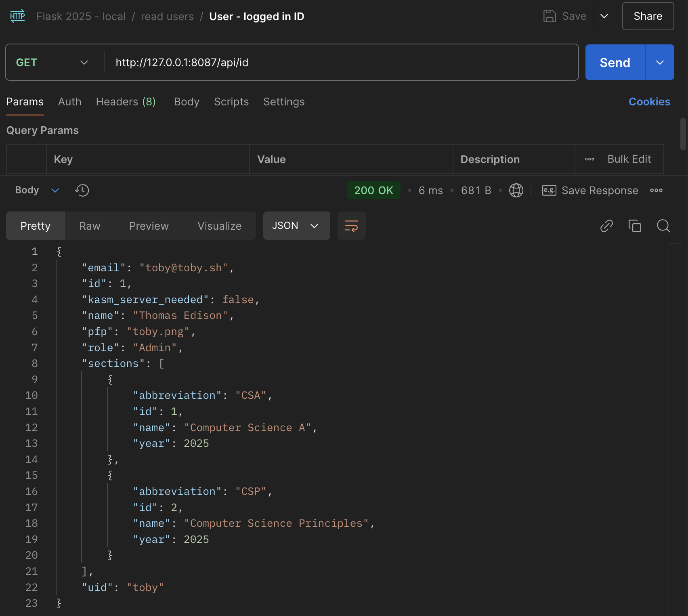The height and width of the screenshot is (616, 688).
Task: Copy response body to clipboard
Action: point(635,226)
